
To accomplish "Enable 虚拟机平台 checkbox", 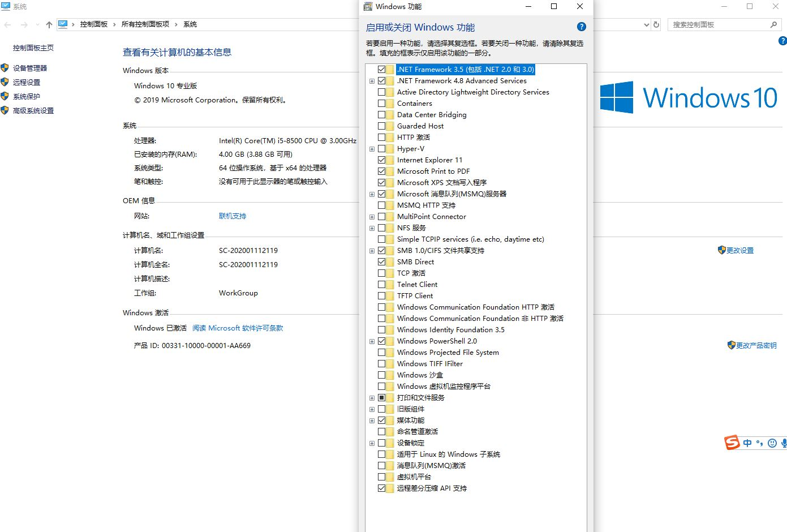I will coord(381,477).
